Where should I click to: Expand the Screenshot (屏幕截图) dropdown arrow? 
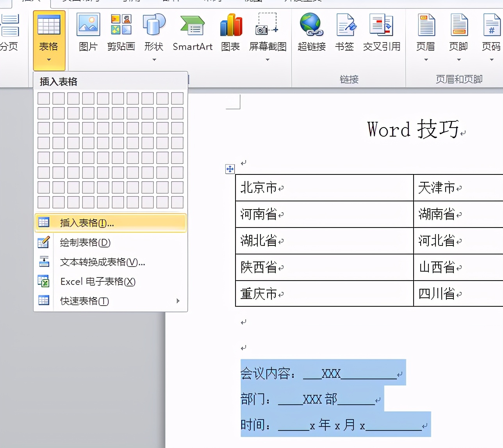tap(268, 60)
